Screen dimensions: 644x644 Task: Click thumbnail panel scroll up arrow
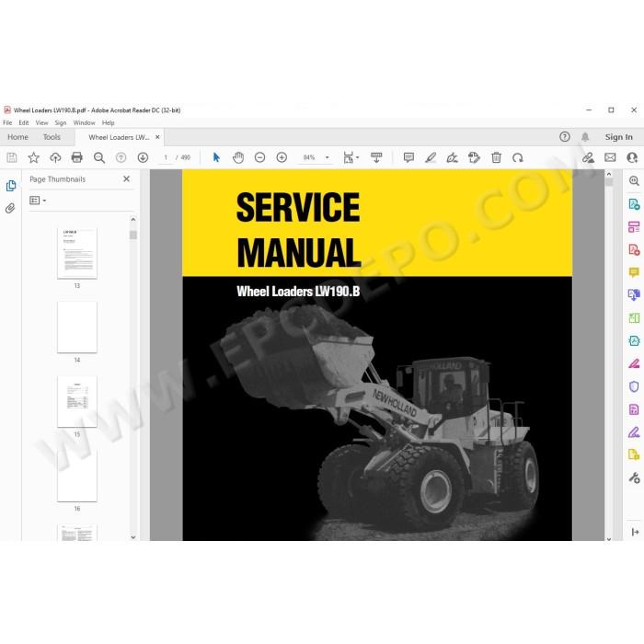click(133, 220)
